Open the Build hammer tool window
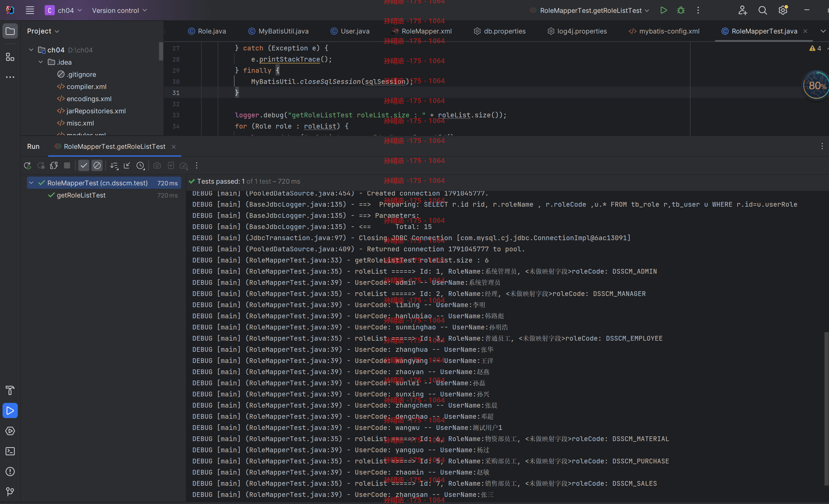The height and width of the screenshot is (504, 829). pos(10,390)
